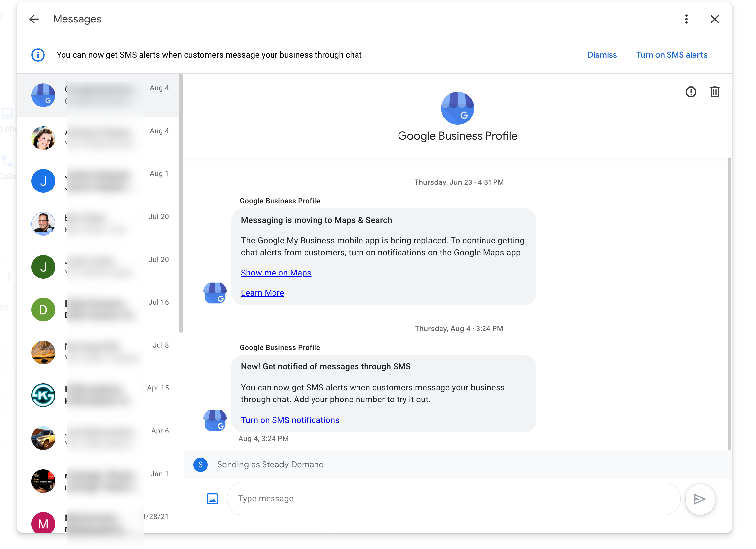Viewport: 756px width, 549px height.
Task: Click the Steady Demand 'S' avatar
Action: coord(200,464)
